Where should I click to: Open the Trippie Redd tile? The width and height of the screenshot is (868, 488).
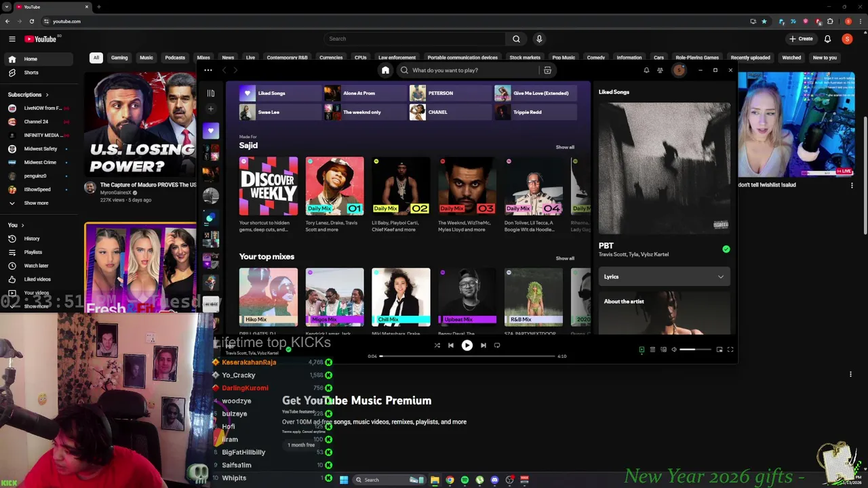(x=536, y=113)
